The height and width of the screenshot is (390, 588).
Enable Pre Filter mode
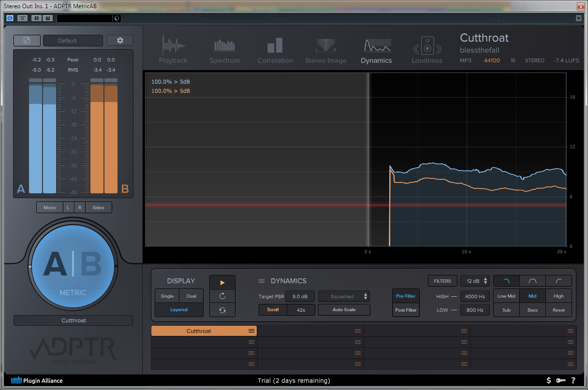pos(406,296)
